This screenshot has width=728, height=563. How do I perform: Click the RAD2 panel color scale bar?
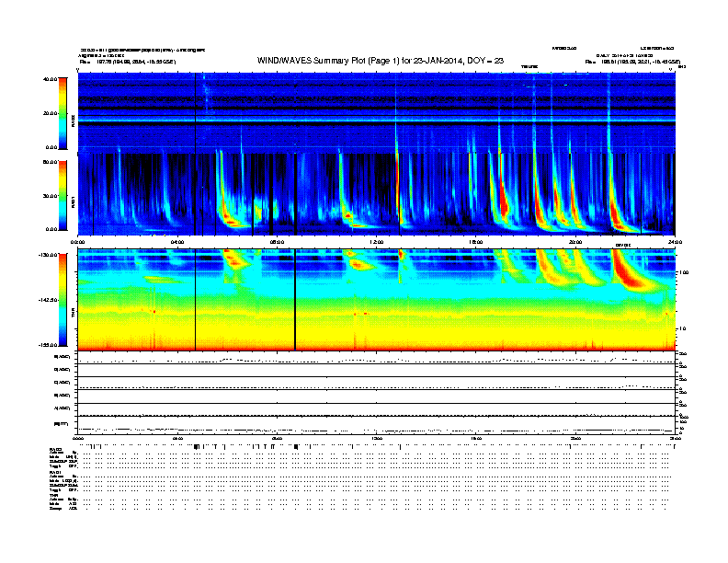click(x=63, y=113)
